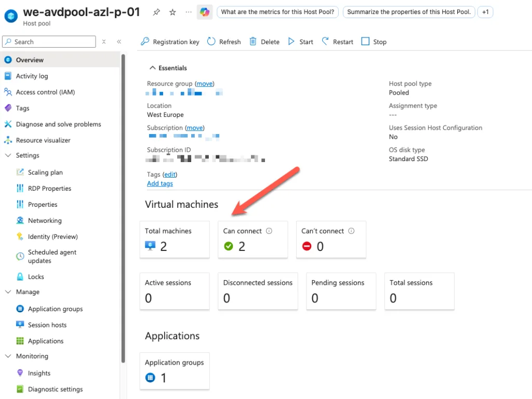
Task: Collapse the Essentials section
Action: click(153, 68)
